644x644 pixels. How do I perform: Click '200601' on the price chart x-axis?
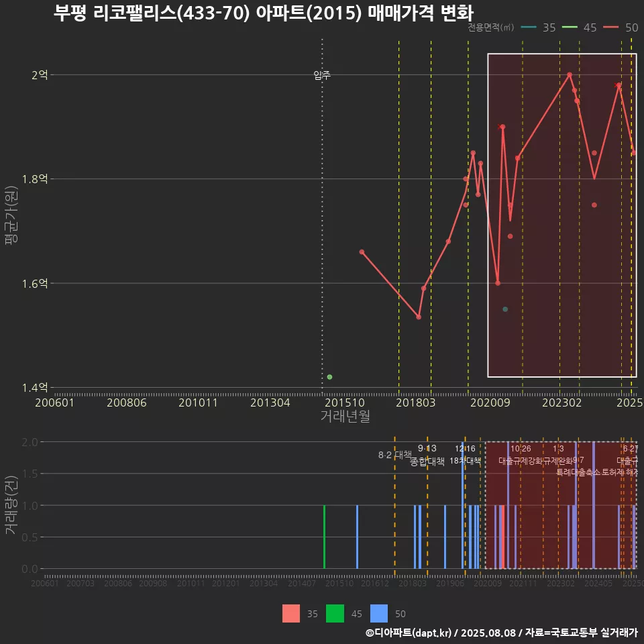point(54,402)
